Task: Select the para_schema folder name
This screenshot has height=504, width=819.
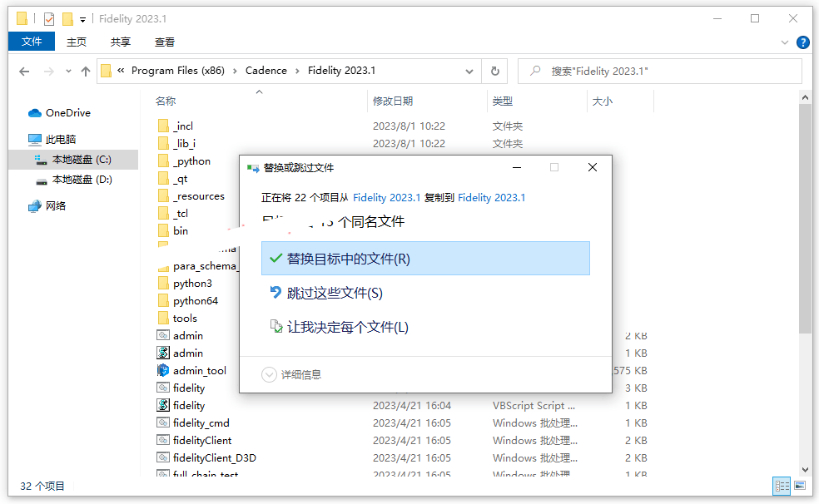Action: 206,266
